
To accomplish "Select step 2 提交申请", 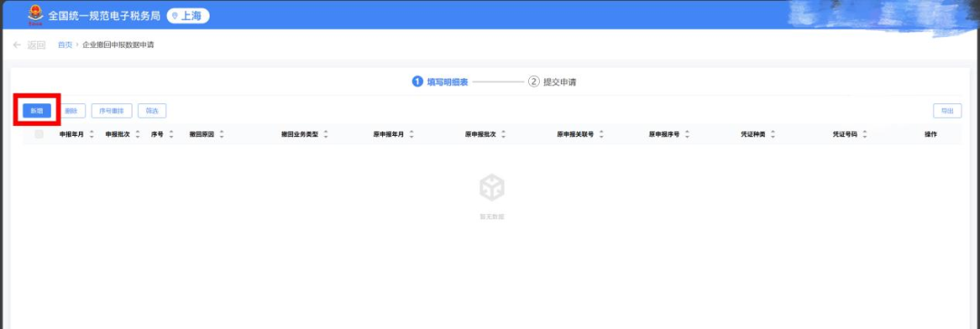I will 553,82.
